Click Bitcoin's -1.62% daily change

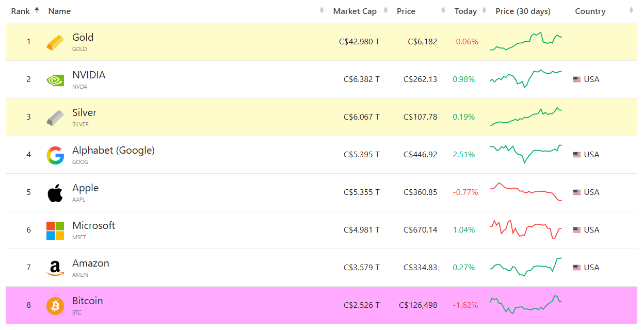pyautogui.click(x=465, y=305)
